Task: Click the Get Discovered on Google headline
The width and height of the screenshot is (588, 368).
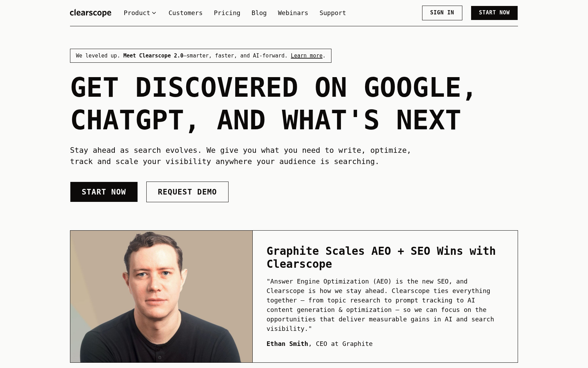Action: 273,104
